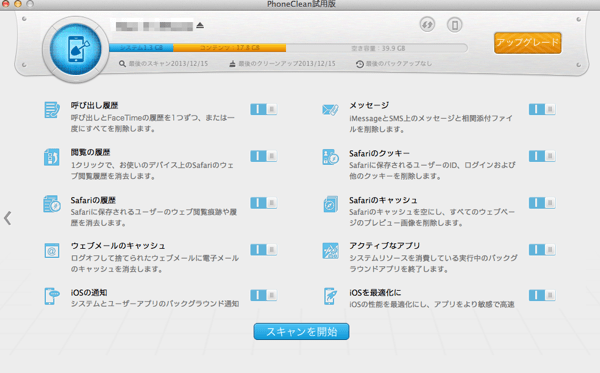Click the 空き容量 free space segment
Viewport: 600px width, 373px height.
(x=377, y=48)
